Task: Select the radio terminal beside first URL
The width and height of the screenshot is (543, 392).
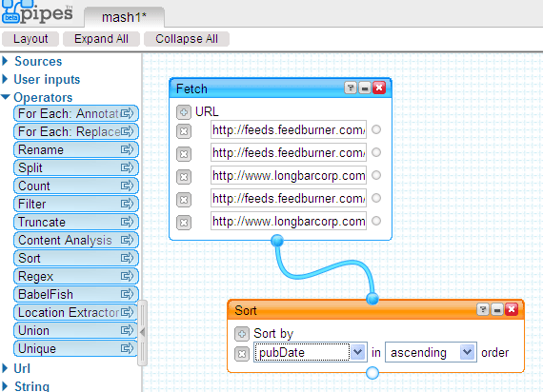Action: pyautogui.click(x=376, y=129)
